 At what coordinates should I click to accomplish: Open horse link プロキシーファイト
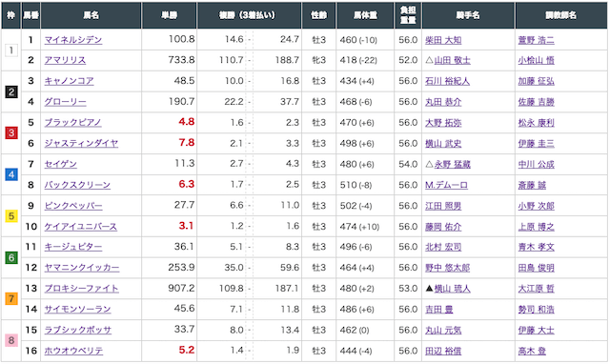(81, 289)
